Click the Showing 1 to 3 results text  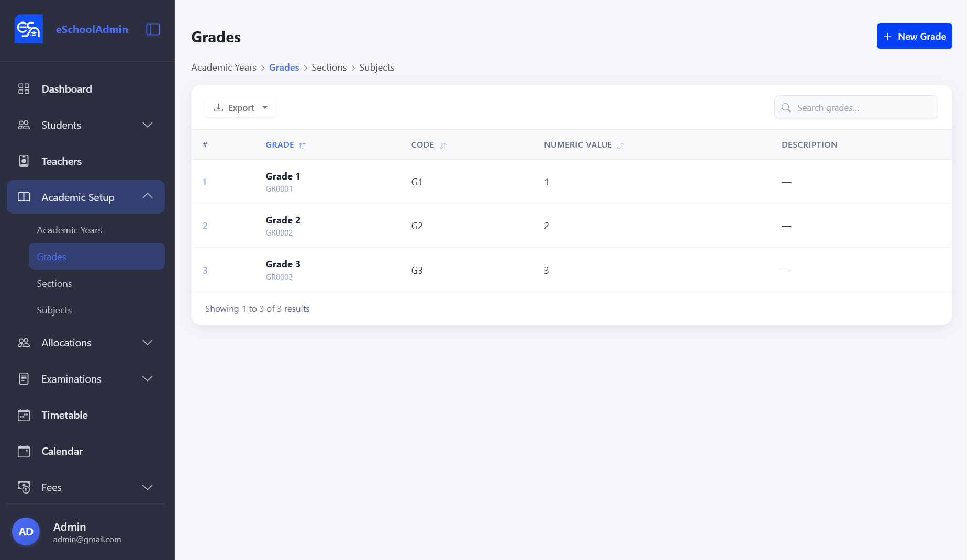click(257, 309)
